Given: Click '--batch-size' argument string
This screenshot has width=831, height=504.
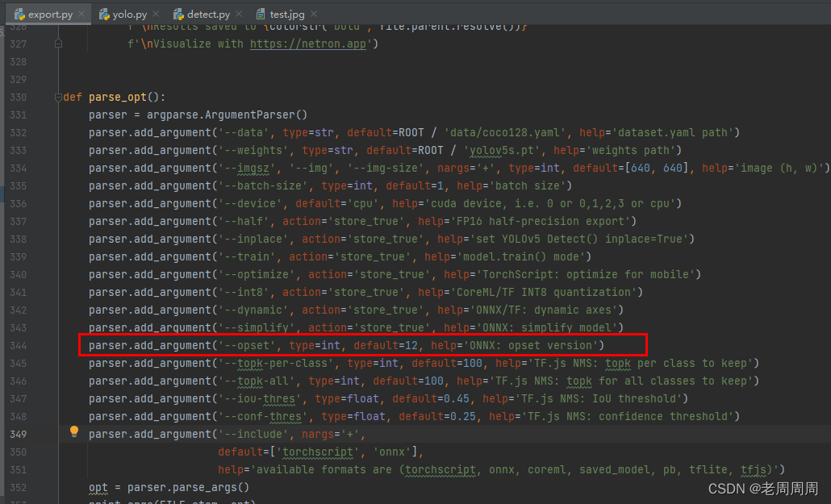Looking at the screenshot, I should coord(263,185).
